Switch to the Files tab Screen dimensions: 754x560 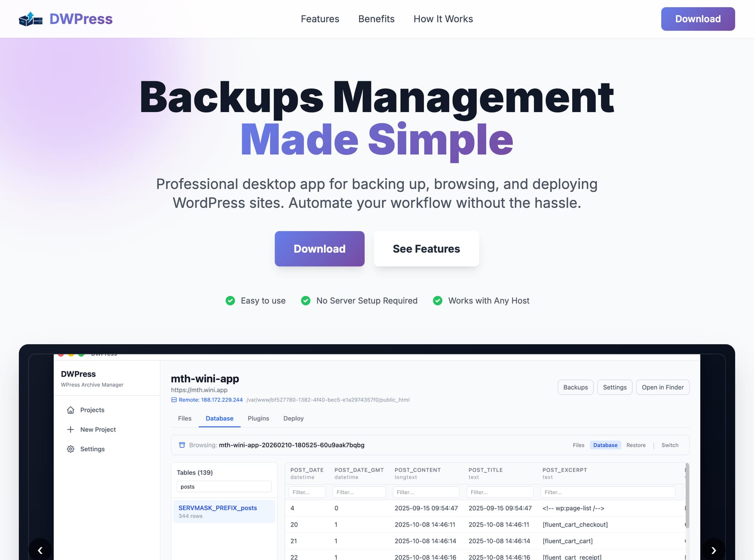click(x=184, y=418)
